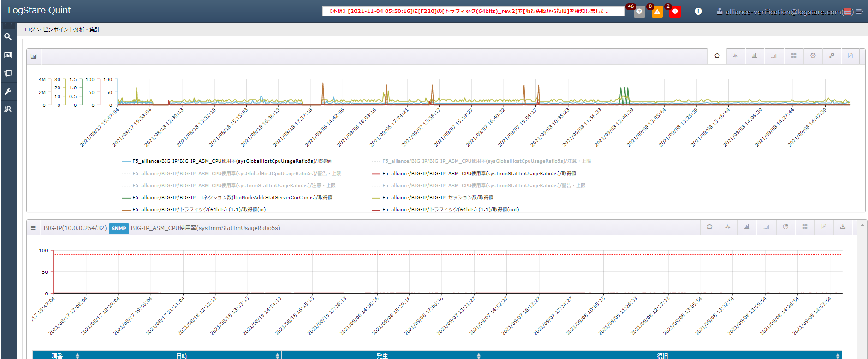Open the search magnifier in the sidebar
Screen dimensions: 868x359
(8, 37)
